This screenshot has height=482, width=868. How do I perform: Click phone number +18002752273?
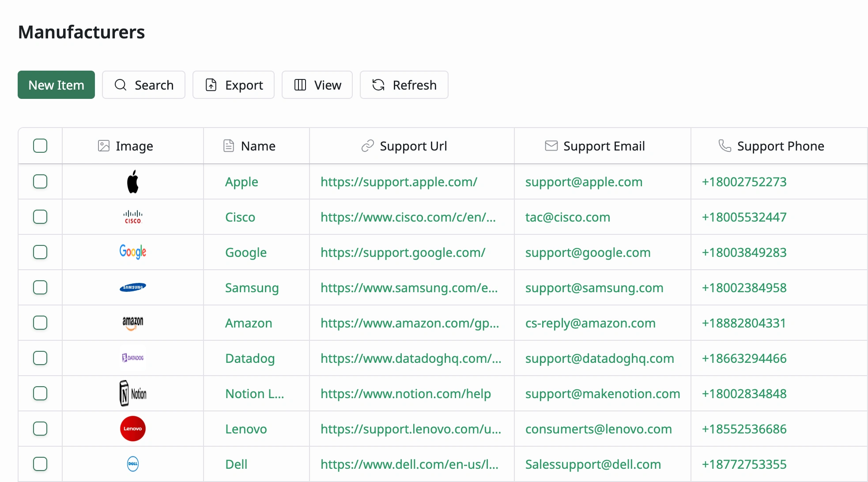744,182
